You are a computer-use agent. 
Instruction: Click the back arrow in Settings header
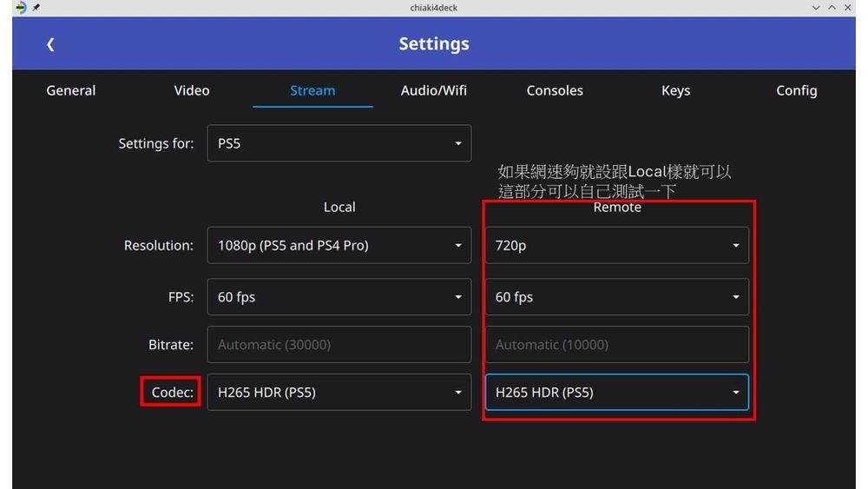click(x=50, y=44)
